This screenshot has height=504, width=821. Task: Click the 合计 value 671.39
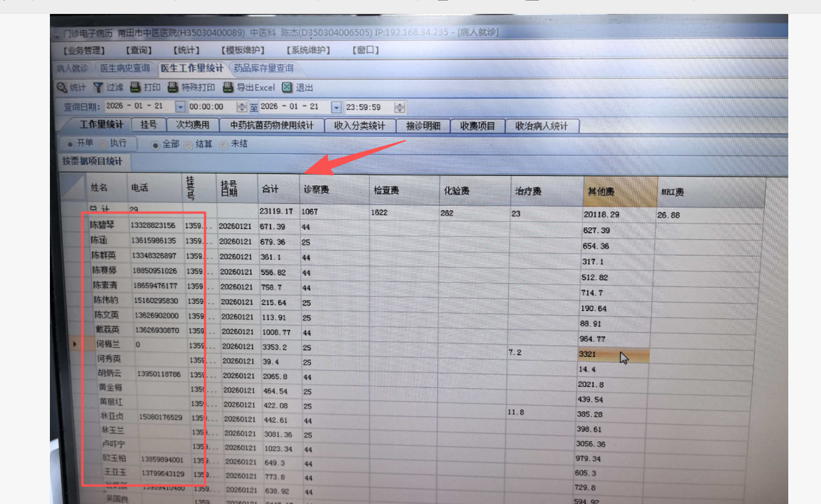pos(273,227)
